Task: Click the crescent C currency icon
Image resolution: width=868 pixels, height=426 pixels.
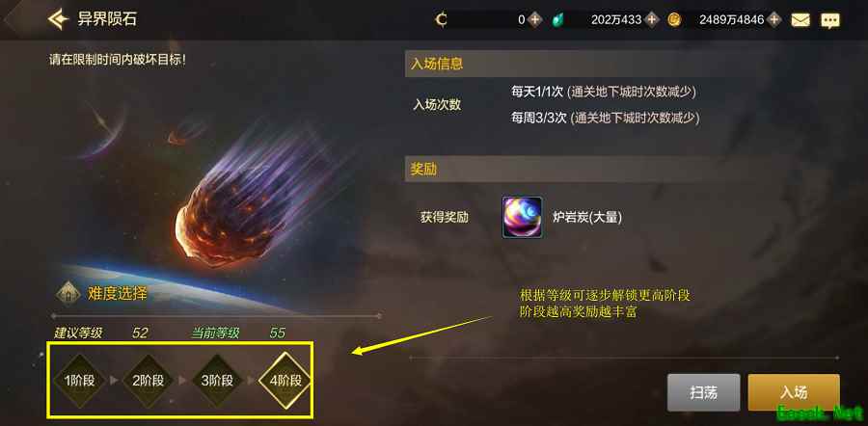Action: point(441,20)
